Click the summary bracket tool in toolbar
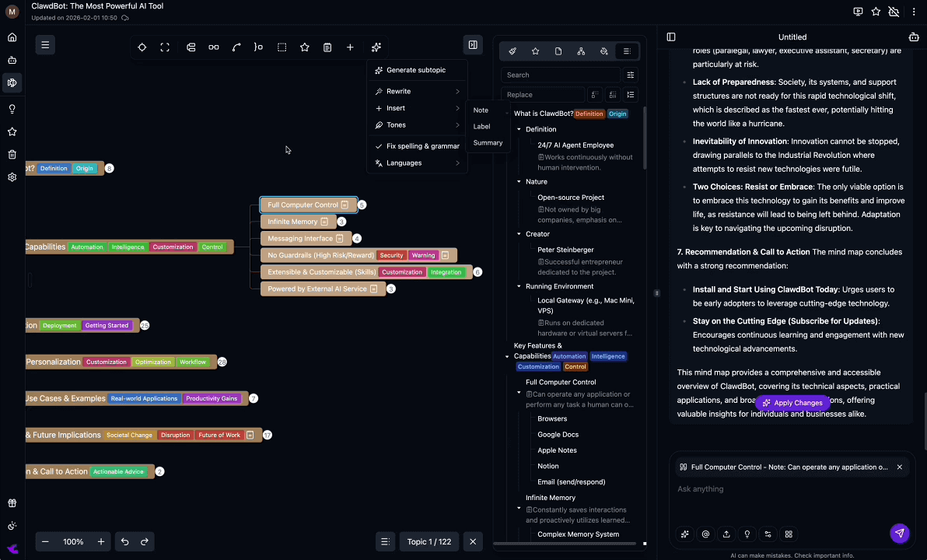 (258, 47)
